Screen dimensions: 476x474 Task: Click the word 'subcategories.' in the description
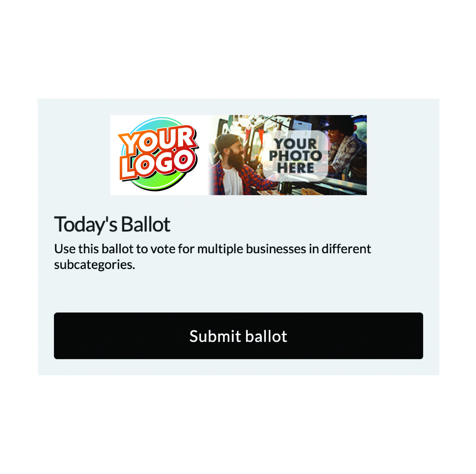[x=95, y=265]
